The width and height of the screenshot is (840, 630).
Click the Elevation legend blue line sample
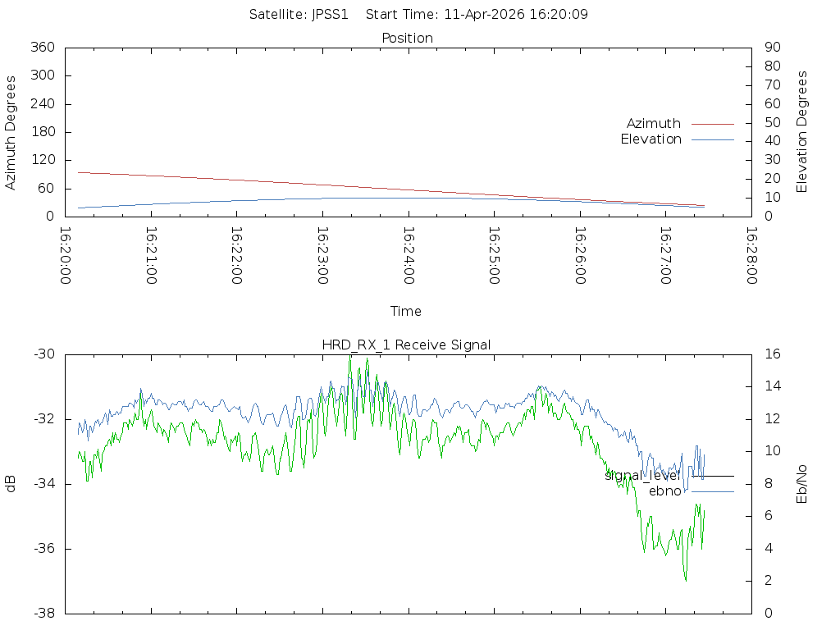[712, 139]
